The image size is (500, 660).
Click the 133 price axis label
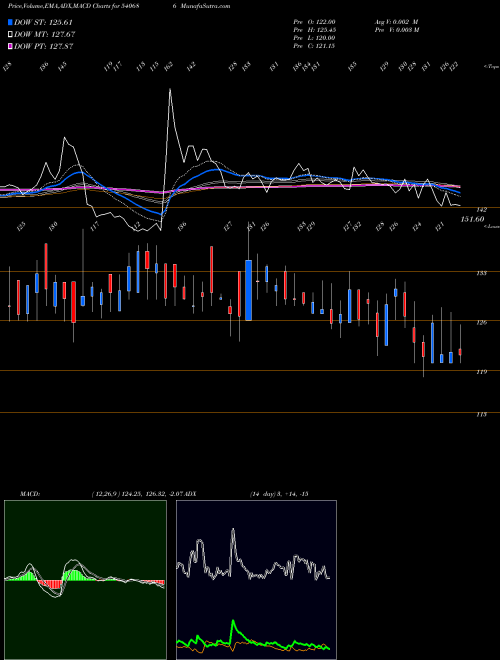pyautogui.click(x=482, y=273)
